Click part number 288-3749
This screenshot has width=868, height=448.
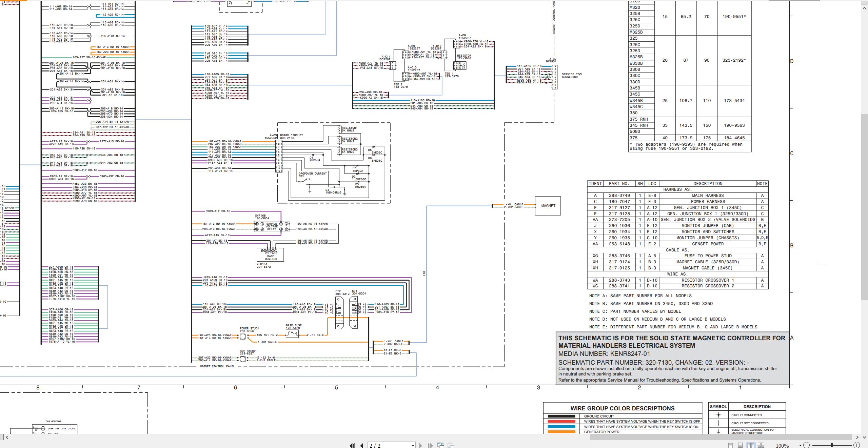(619, 196)
